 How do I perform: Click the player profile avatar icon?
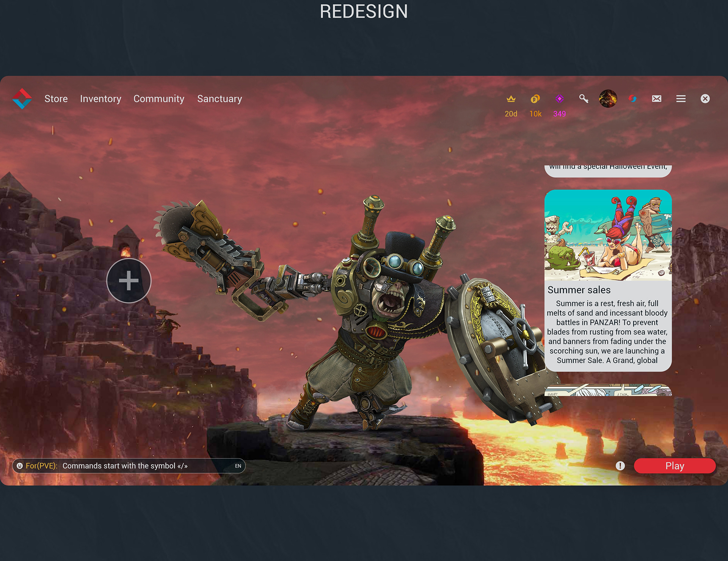coord(609,98)
